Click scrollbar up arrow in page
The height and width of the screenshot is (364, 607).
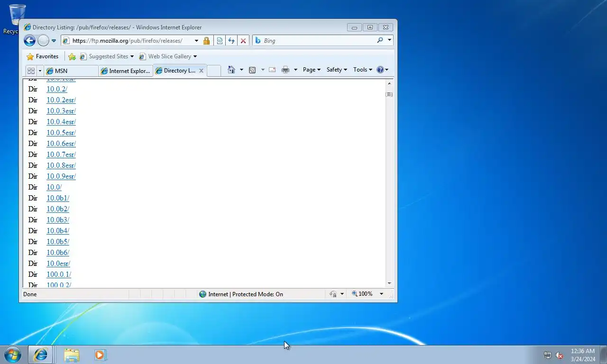tap(389, 83)
